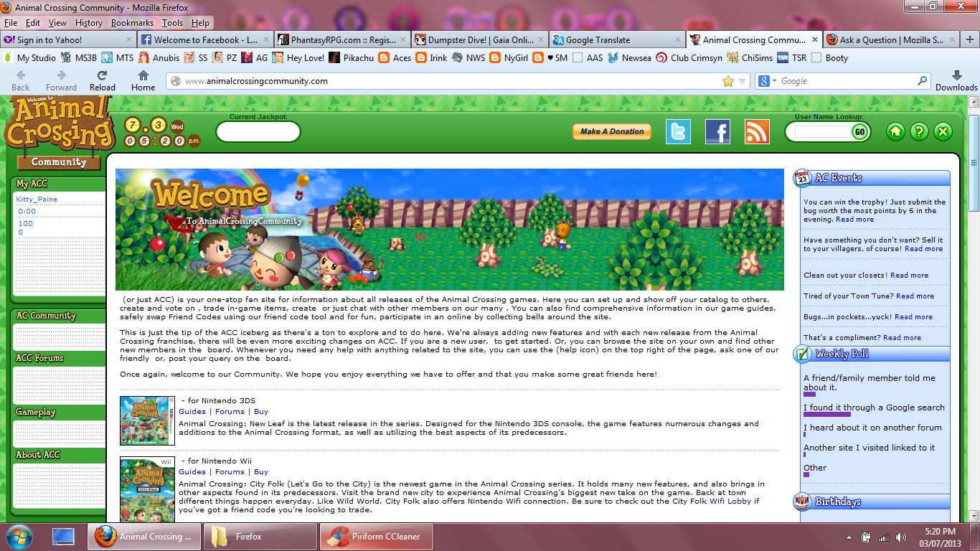980x551 pixels.
Task: Open the Tools menu
Action: click(x=173, y=23)
